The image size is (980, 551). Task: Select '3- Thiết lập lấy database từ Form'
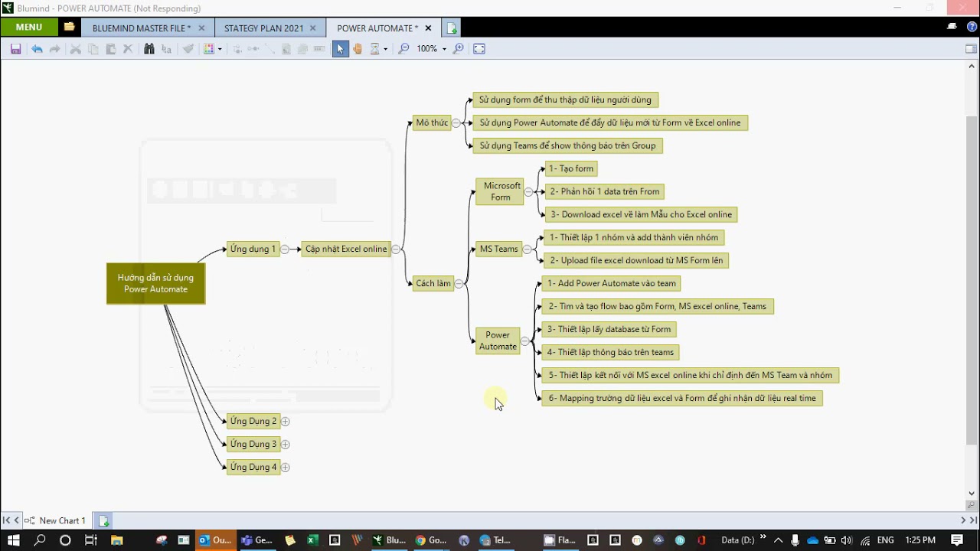(x=609, y=329)
